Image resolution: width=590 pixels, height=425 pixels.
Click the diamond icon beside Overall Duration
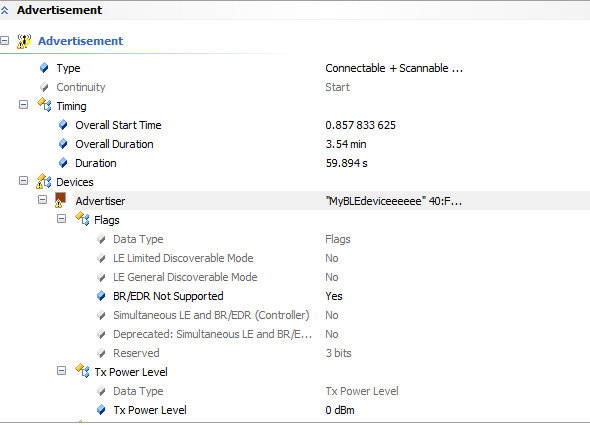tap(63, 144)
